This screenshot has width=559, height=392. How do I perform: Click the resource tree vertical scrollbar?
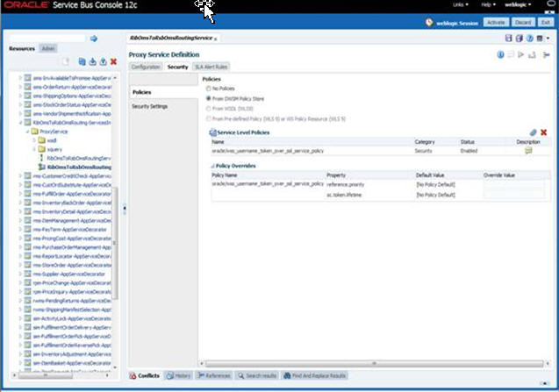click(115, 242)
